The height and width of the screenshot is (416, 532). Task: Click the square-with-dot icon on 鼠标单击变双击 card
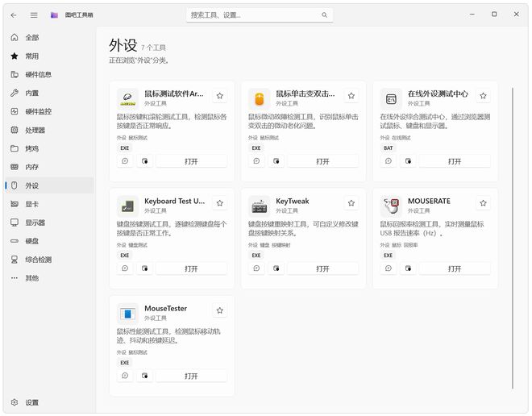click(x=276, y=161)
